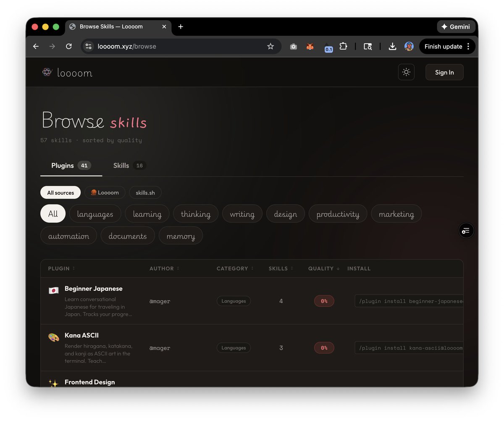Click the Japan flag icon

[53, 290]
